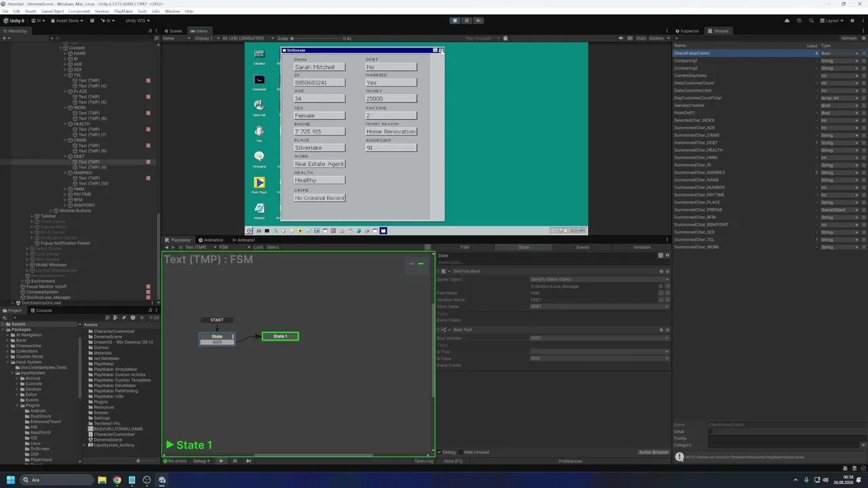Open the Console tab
The width and height of the screenshot is (868, 488).
pyautogui.click(x=41, y=310)
